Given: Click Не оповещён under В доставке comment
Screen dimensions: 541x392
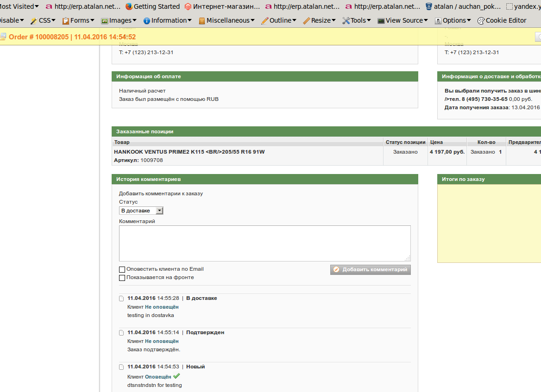Looking at the screenshot, I should tap(162, 307).
